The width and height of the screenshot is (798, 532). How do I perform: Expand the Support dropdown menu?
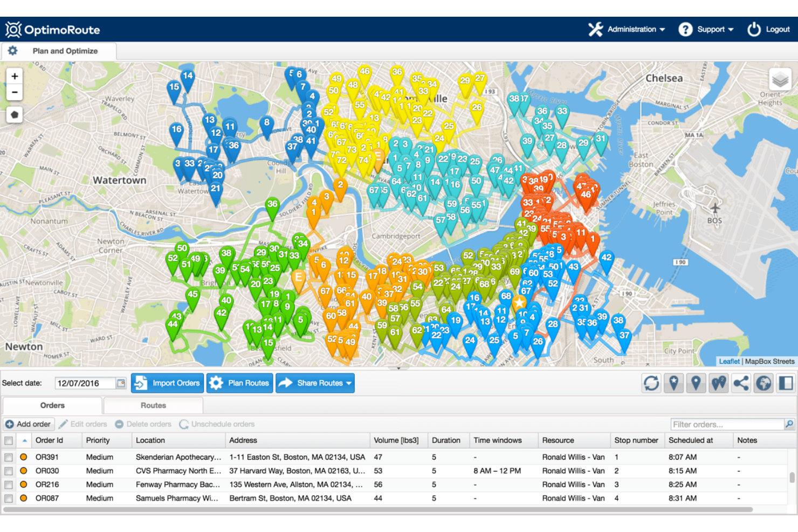(x=706, y=29)
